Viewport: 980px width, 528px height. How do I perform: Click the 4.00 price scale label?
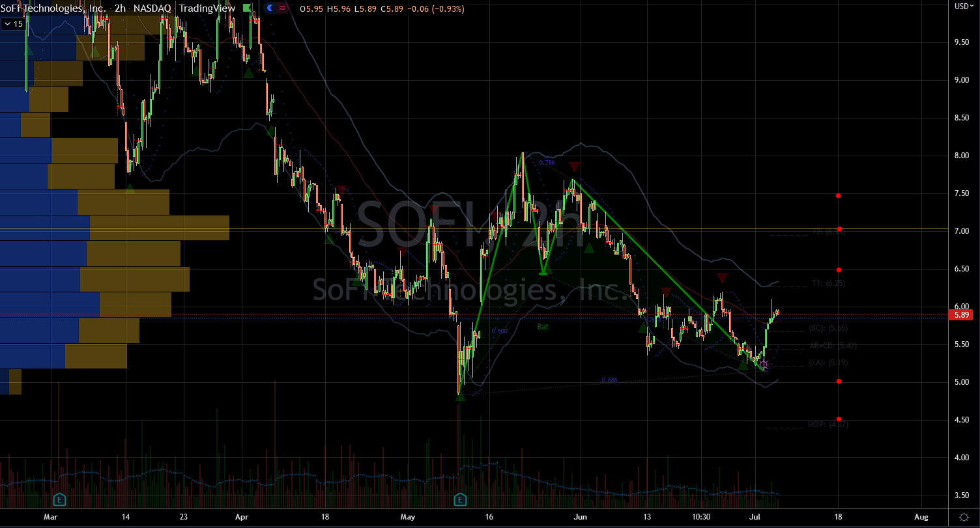click(x=961, y=458)
